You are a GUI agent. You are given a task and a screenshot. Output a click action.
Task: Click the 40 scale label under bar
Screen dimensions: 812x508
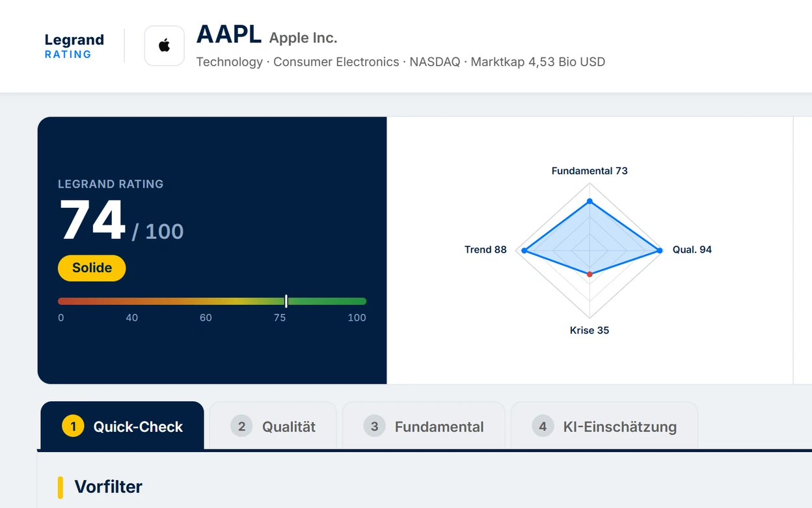click(x=132, y=318)
